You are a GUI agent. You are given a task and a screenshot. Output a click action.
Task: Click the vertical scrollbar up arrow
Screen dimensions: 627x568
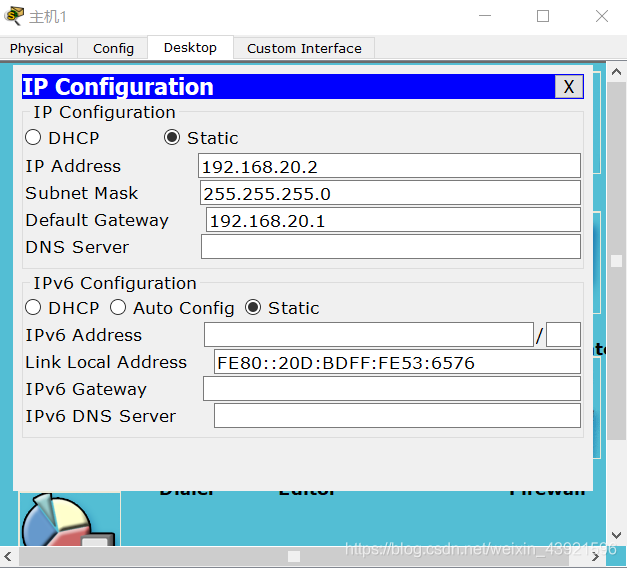tap(616, 72)
